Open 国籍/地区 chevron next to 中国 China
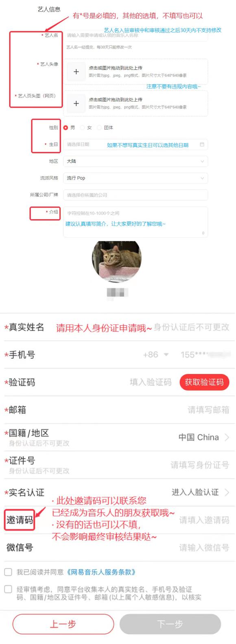 [227, 437]
